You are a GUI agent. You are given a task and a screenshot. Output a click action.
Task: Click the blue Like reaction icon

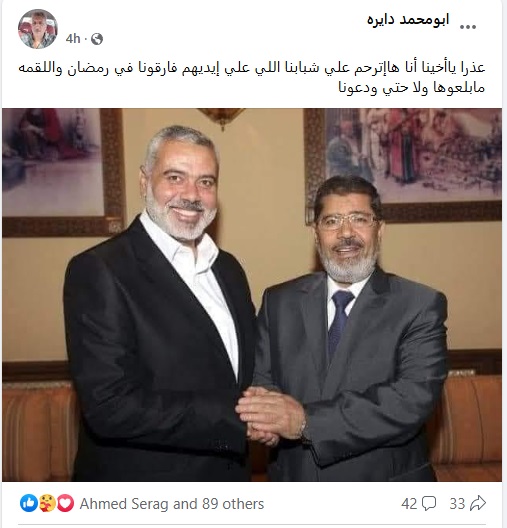[x=29, y=503]
